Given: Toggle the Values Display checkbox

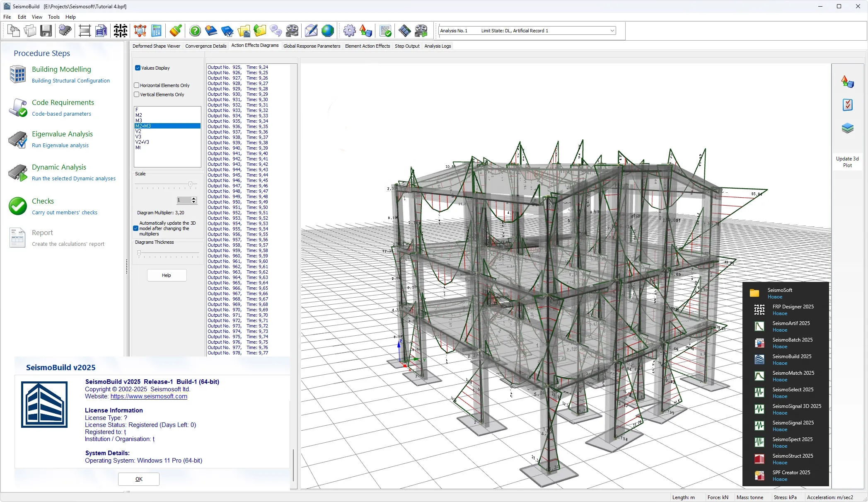Looking at the screenshot, I should (x=138, y=68).
